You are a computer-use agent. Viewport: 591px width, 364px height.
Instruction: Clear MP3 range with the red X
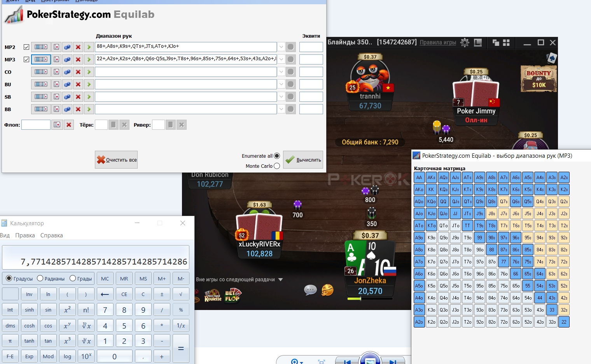[x=78, y=59]
